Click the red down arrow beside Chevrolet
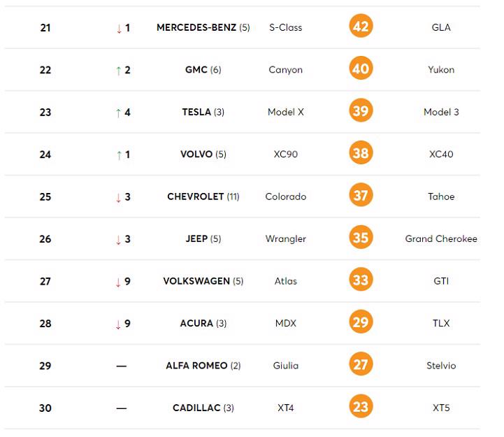This screenshot has height=437, width=504. (x=119, y=197)
